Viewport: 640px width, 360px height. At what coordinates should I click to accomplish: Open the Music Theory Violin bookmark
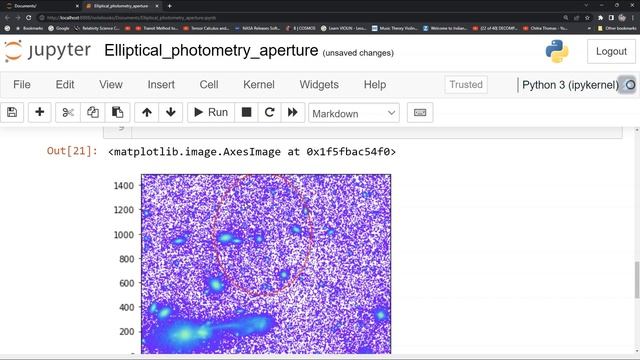coord(395,29)
